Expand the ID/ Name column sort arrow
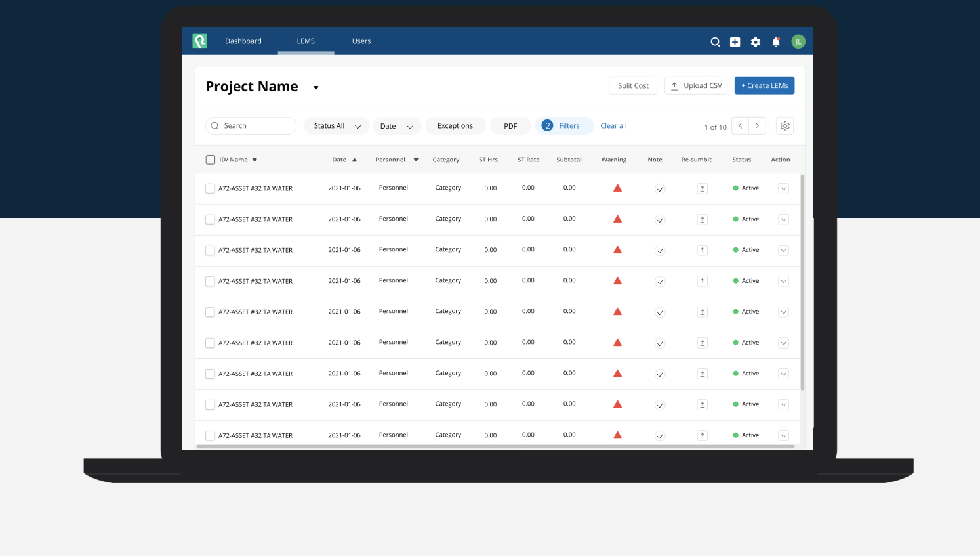980x556 pixels. click(255, 160)
